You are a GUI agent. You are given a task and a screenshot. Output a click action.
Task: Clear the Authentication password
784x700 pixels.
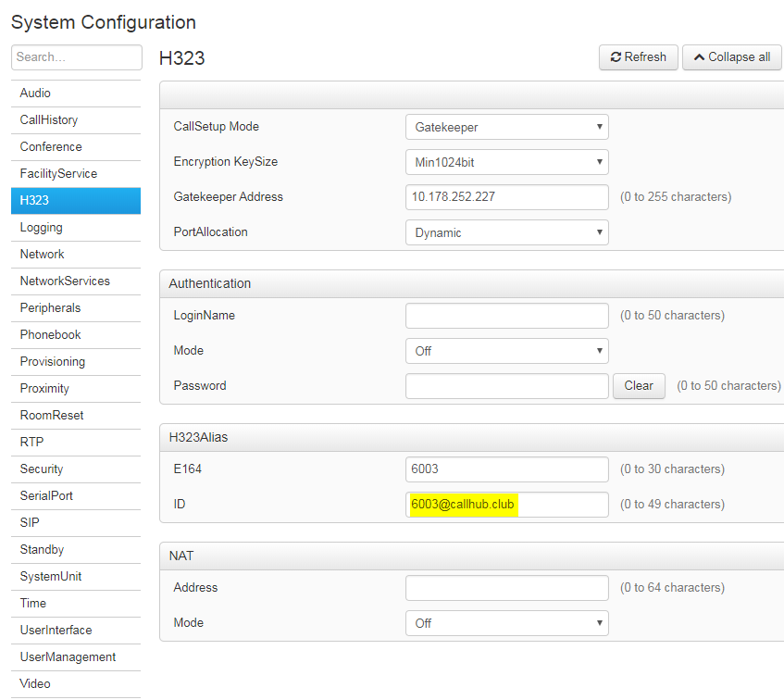[639, 386]
